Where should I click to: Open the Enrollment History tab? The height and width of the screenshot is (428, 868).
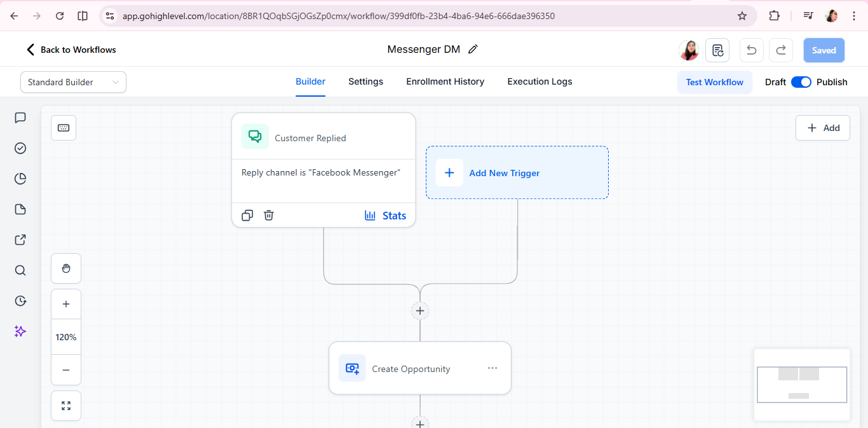(445, 81)
